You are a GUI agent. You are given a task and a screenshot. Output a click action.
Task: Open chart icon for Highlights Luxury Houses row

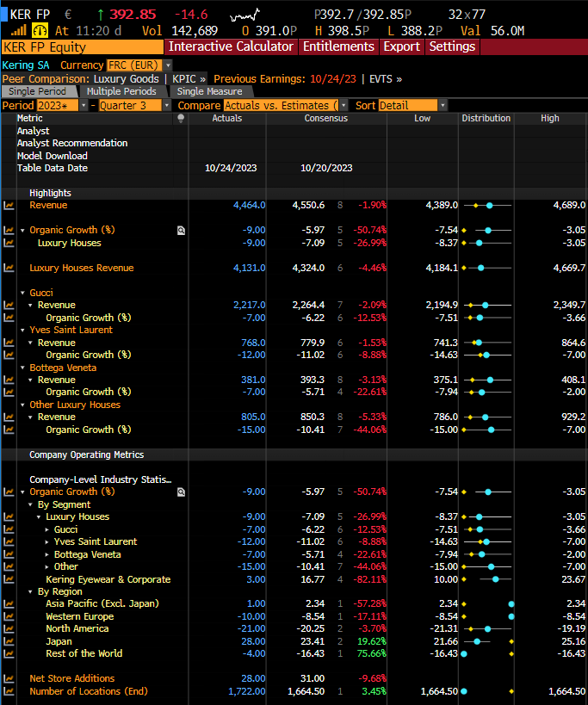point(9,244)
